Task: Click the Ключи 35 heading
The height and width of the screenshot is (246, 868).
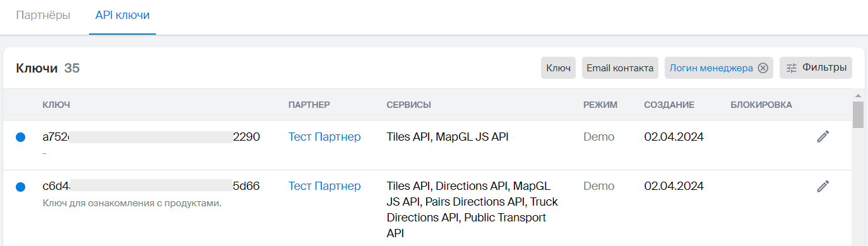Action: [x=48, y=68]
